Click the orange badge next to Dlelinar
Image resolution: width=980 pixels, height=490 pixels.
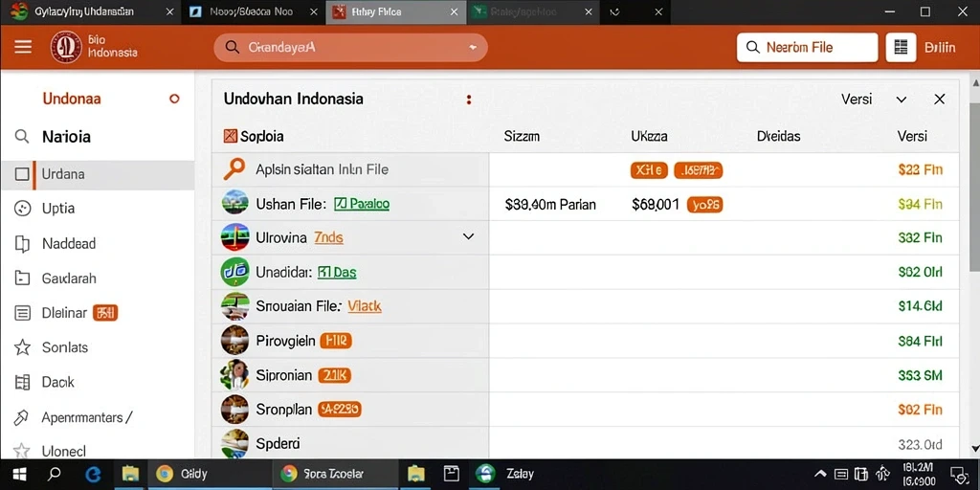tap(105, 313)
